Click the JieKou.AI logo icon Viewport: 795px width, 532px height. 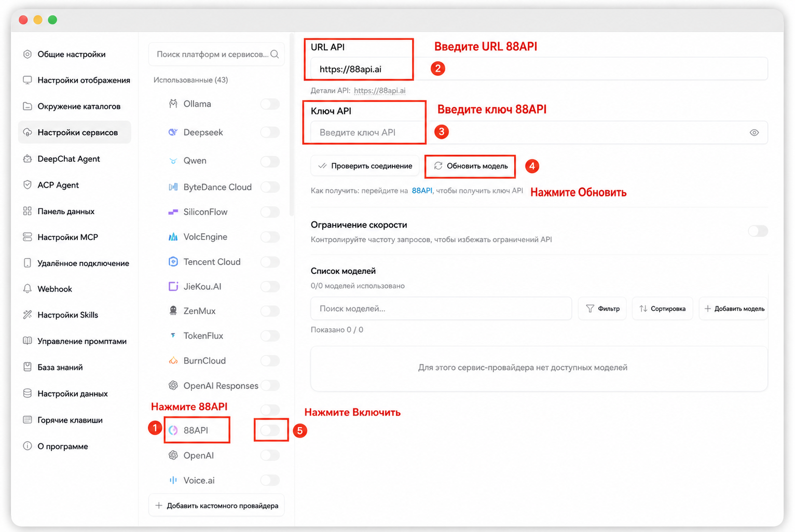pos(173,286)
